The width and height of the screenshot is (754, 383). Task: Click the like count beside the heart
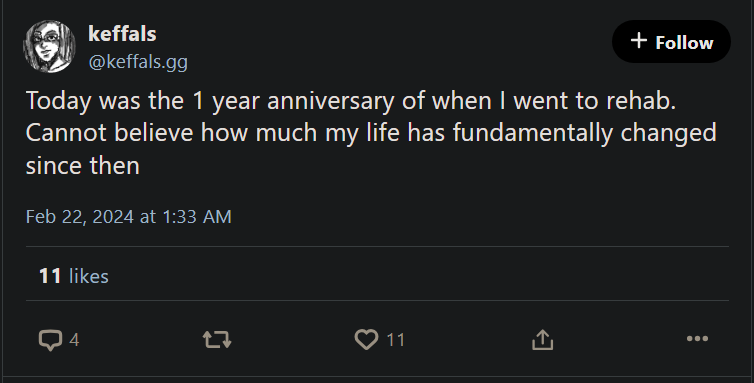[396, 340]
